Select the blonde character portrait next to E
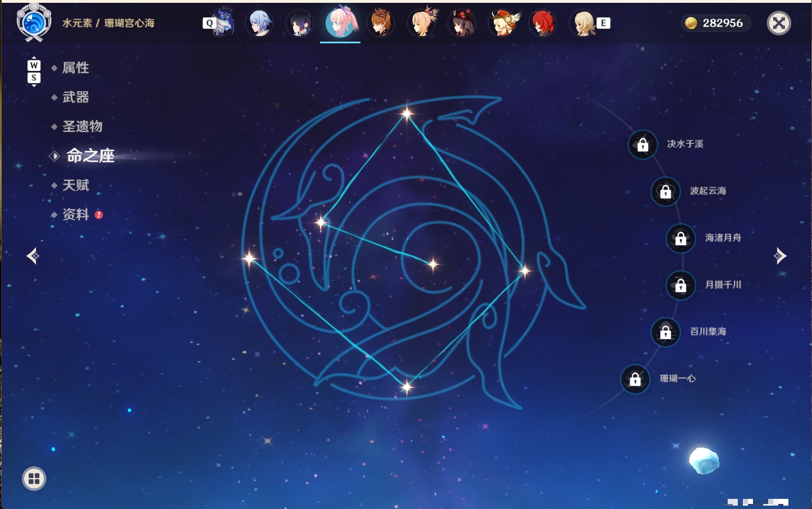 coord(584,24)
